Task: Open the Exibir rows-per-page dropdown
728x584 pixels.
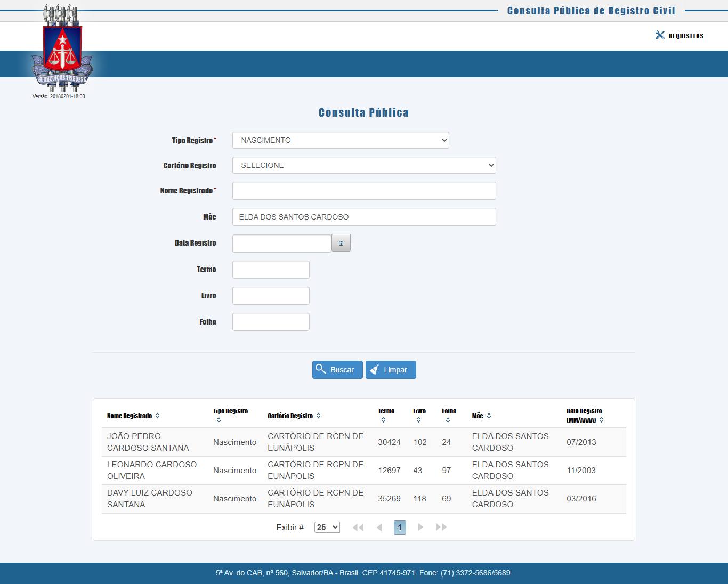Action: [327, 527]
